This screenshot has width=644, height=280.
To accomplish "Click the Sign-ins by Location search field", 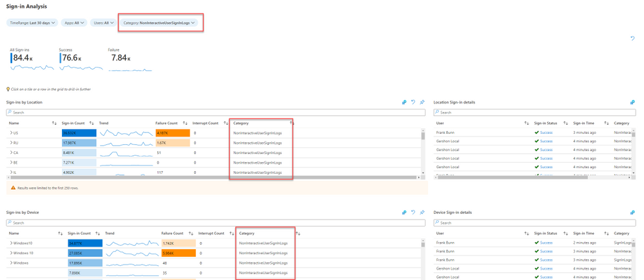I will 215,113.
